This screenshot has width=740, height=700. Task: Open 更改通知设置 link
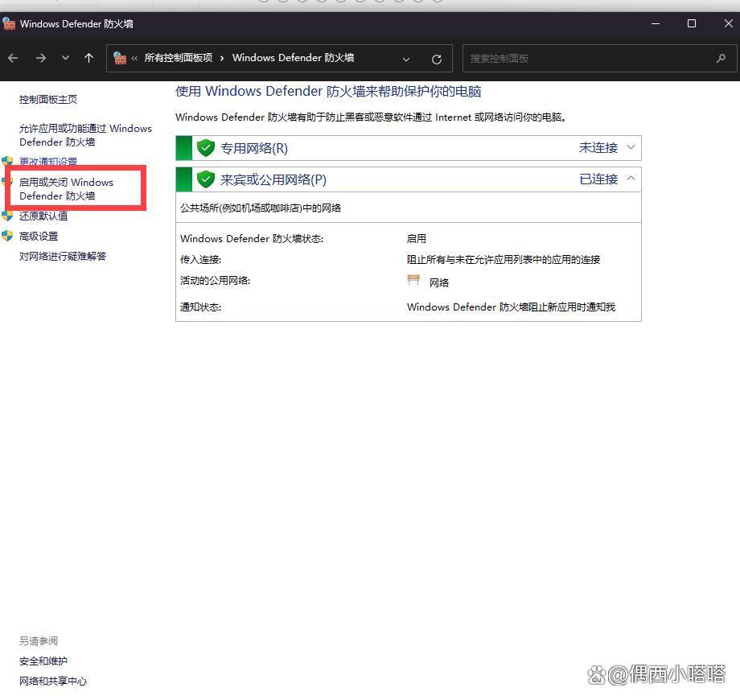click(48, 161)
